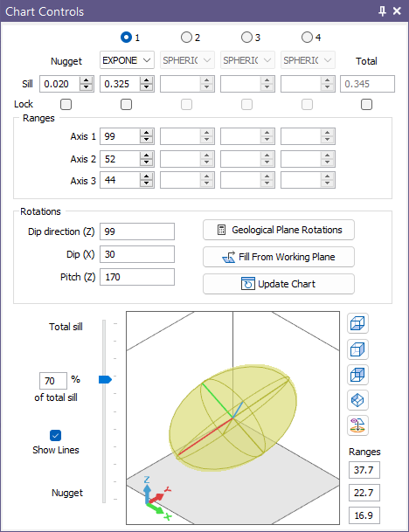Select structure radio button 3
The width and height of the screenshot is (409, 532).
click(246, 37)
